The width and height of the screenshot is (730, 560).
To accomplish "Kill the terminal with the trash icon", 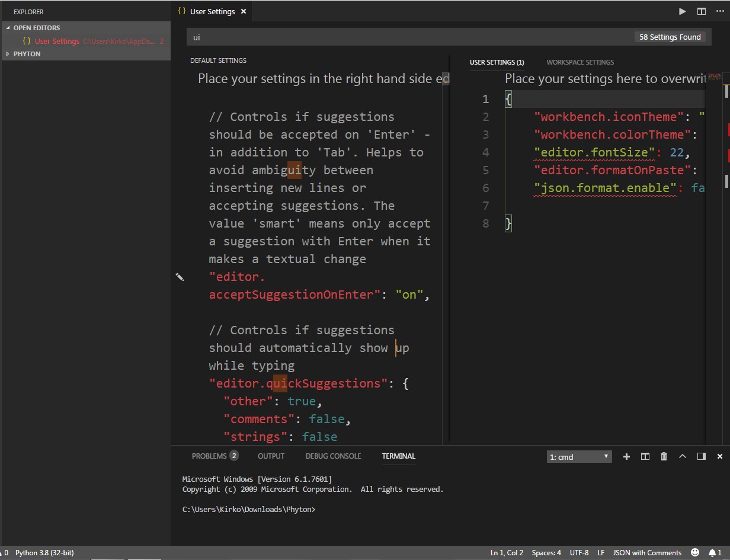I will pyautogui.click(x=664, y=456).
